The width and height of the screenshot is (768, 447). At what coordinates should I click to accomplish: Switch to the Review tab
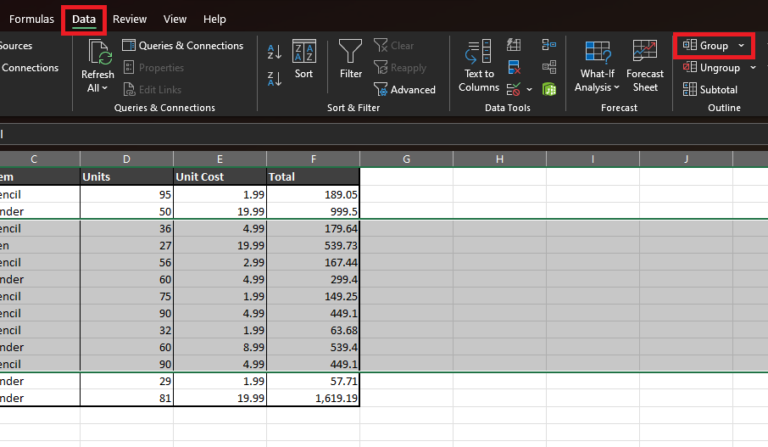click(129, 19)
